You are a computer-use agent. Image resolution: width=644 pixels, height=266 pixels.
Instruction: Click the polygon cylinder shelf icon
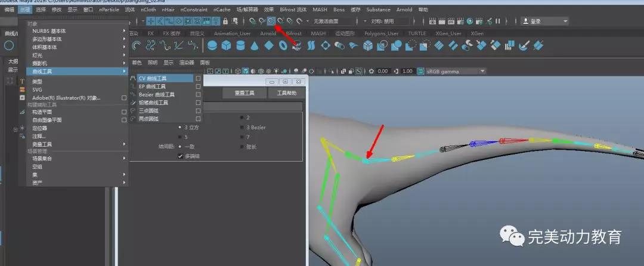[x=240, y=45]
